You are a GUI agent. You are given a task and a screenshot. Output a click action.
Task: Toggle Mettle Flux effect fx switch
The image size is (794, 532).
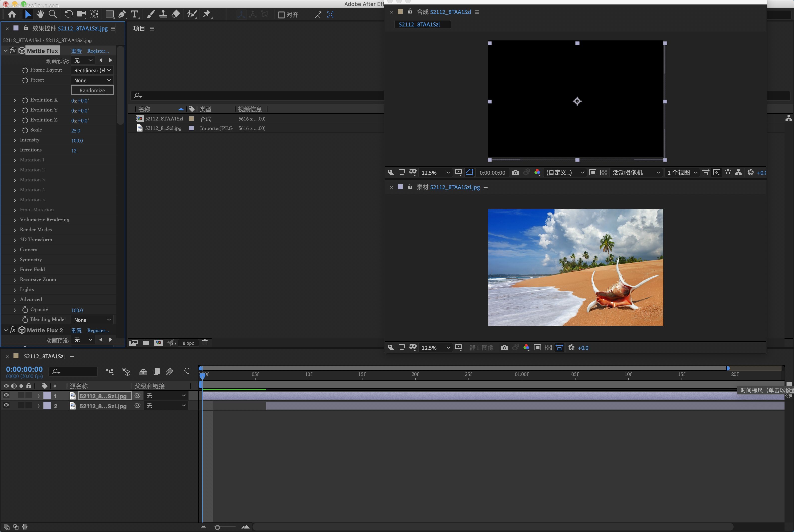tap(13, 51)
